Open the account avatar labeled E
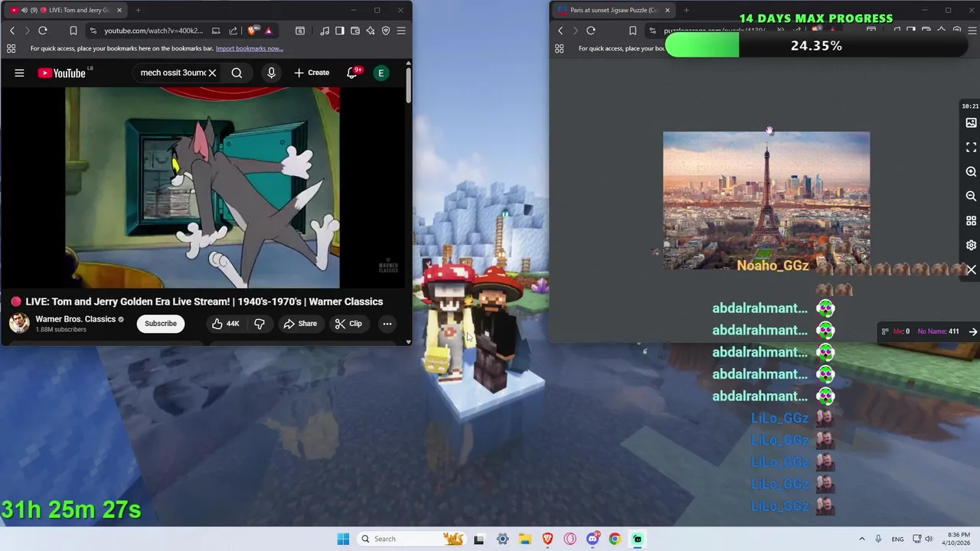 (x=381, y=73)
